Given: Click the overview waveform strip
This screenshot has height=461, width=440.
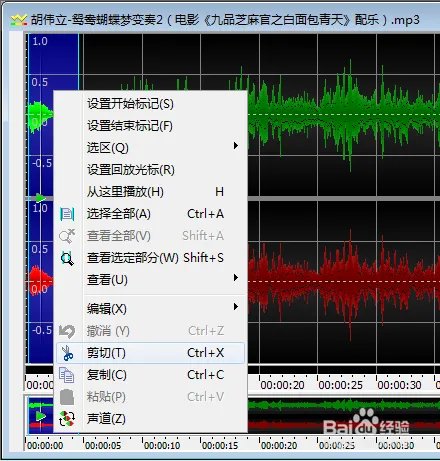Looking at the screenshot, I should (x=343, y=416).
